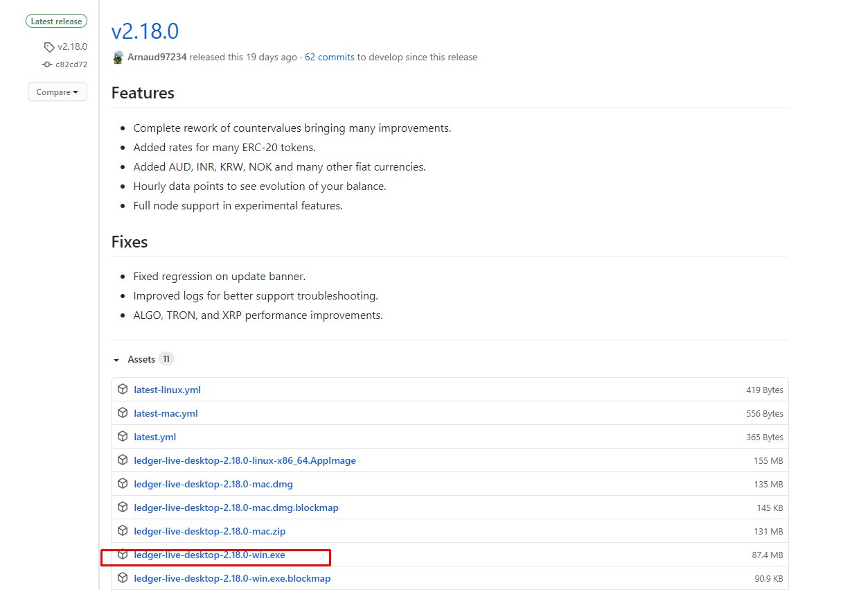Download latest.yml

154,437
